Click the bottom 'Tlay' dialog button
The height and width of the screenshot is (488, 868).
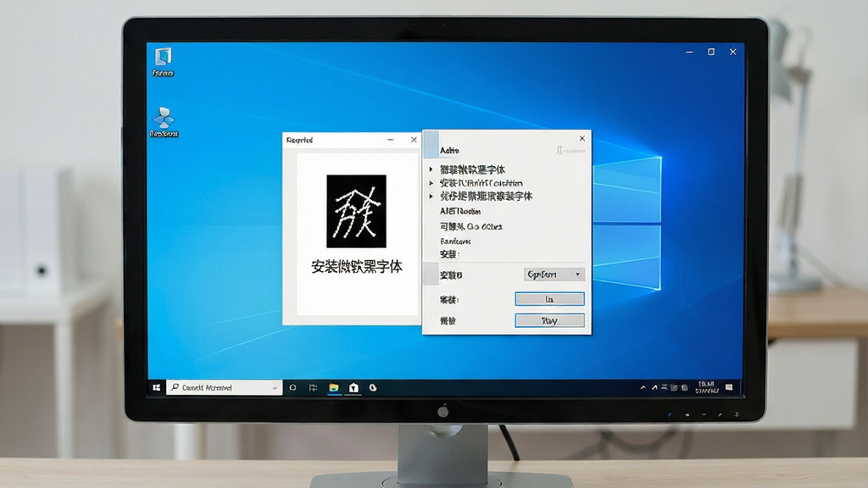[x=549, y=321]
